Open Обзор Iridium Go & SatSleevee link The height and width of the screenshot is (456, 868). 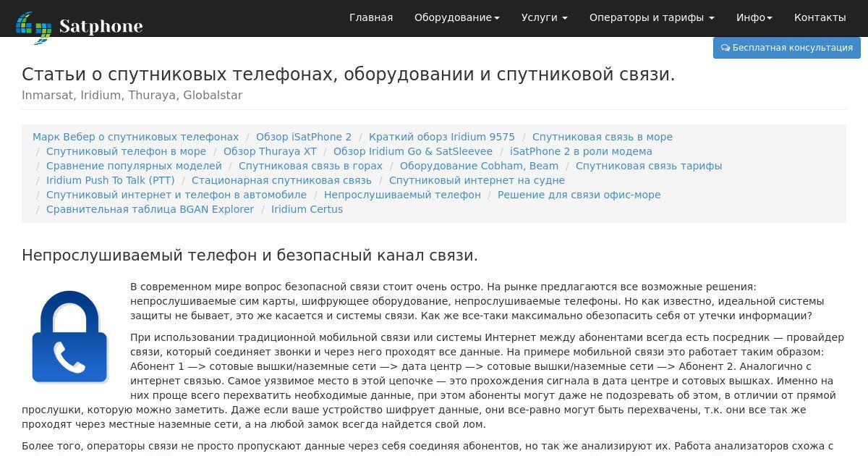pyautogui.click(x=413, y=151)
